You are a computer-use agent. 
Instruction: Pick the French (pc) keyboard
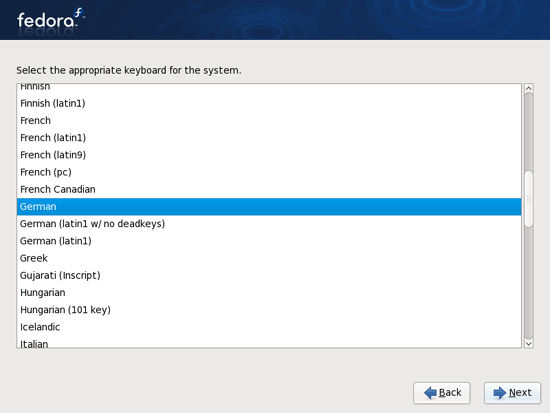pyautogui.click(x=269, y=172)
